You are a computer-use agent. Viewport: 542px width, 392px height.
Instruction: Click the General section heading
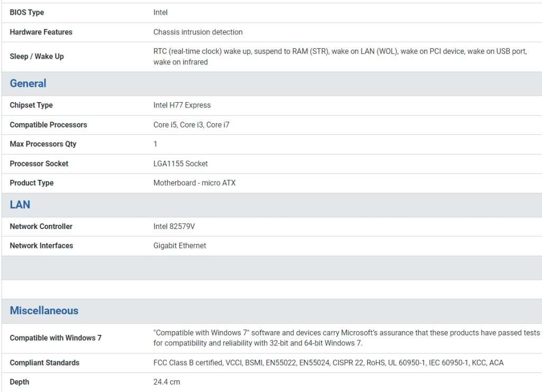coord(28,84)
